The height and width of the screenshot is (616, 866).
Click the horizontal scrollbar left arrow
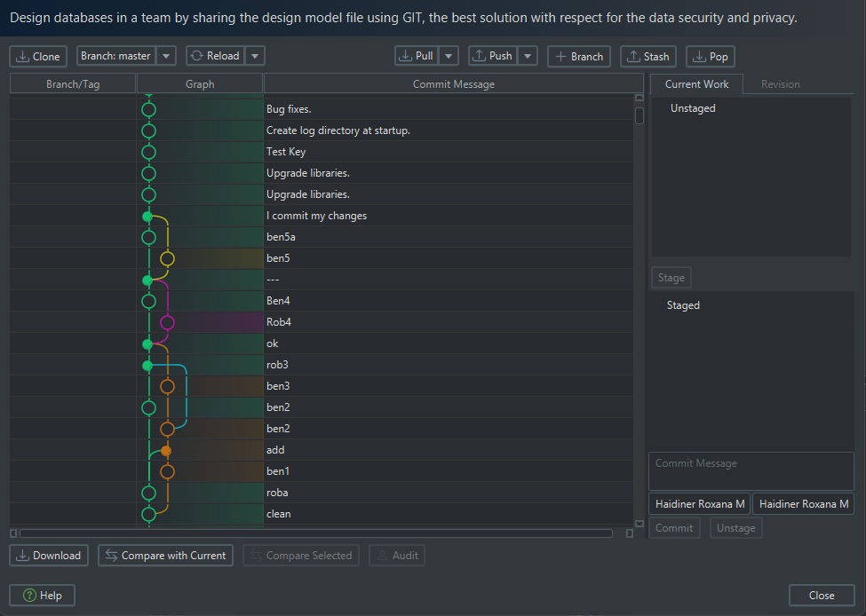[x=14, y=533]
